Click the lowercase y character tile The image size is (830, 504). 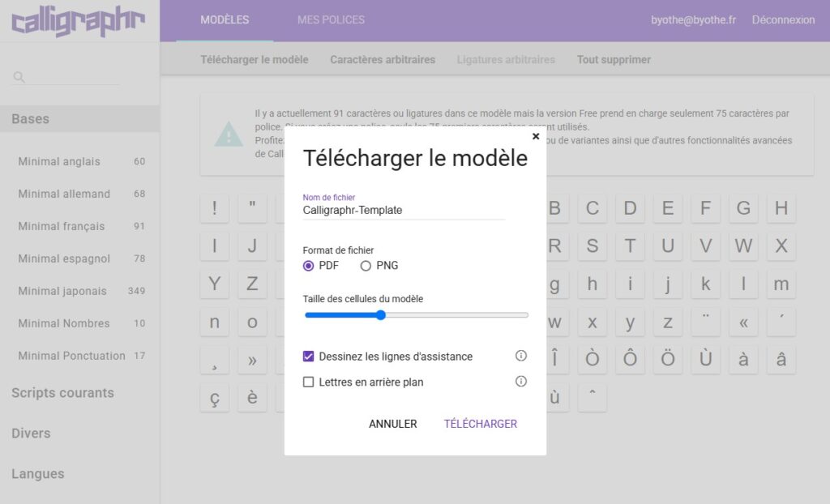630,322
